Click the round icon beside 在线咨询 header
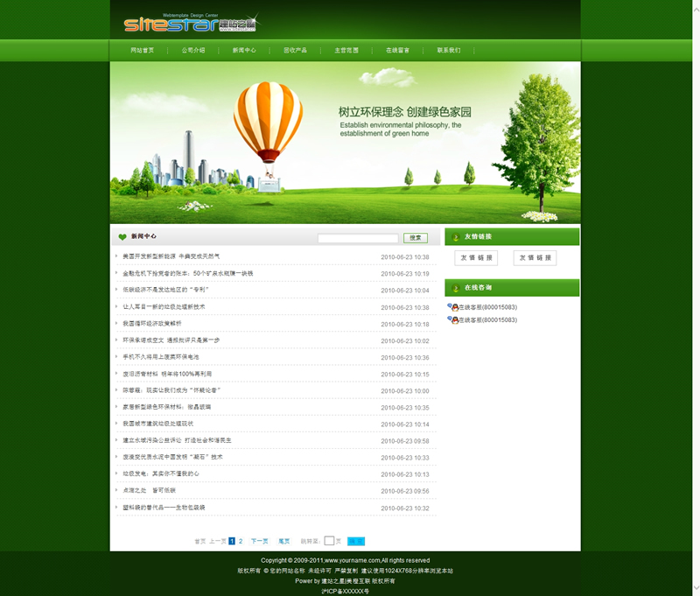Viewport: 700px width, 596px height. click(x=456, y=288)
